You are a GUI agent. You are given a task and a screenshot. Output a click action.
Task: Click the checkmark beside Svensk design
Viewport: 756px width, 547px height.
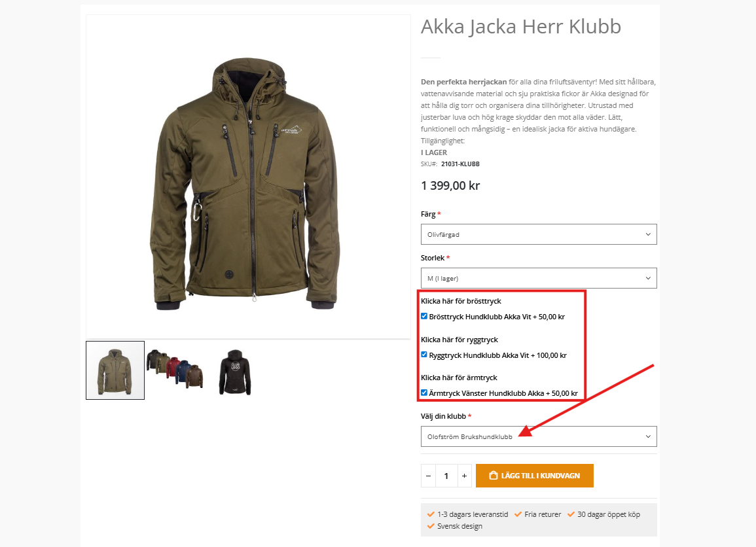(431, 526)
